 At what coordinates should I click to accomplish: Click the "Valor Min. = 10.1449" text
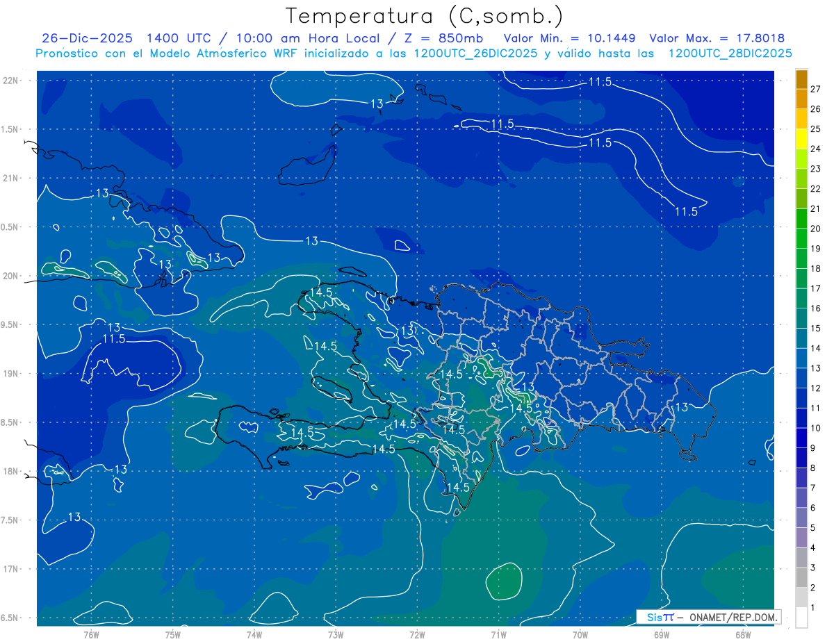pyautogui.click(x=570, y=38)
